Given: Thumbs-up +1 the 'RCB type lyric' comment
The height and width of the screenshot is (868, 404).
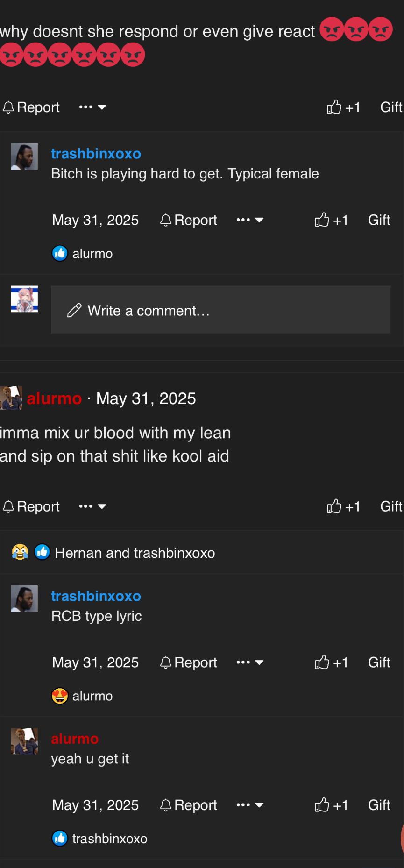Looking at the screenshot, I should tap(331, 662).
